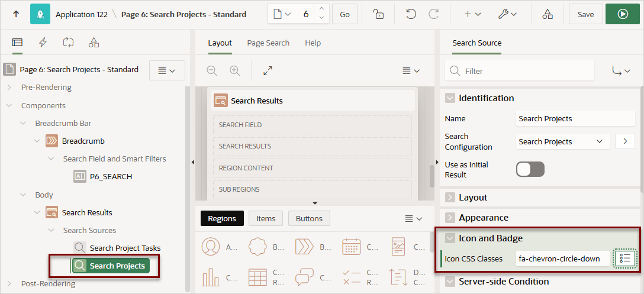Screen dimensions: 644x294
Task: Open the Help tab
Action: (x=313, y=43)
